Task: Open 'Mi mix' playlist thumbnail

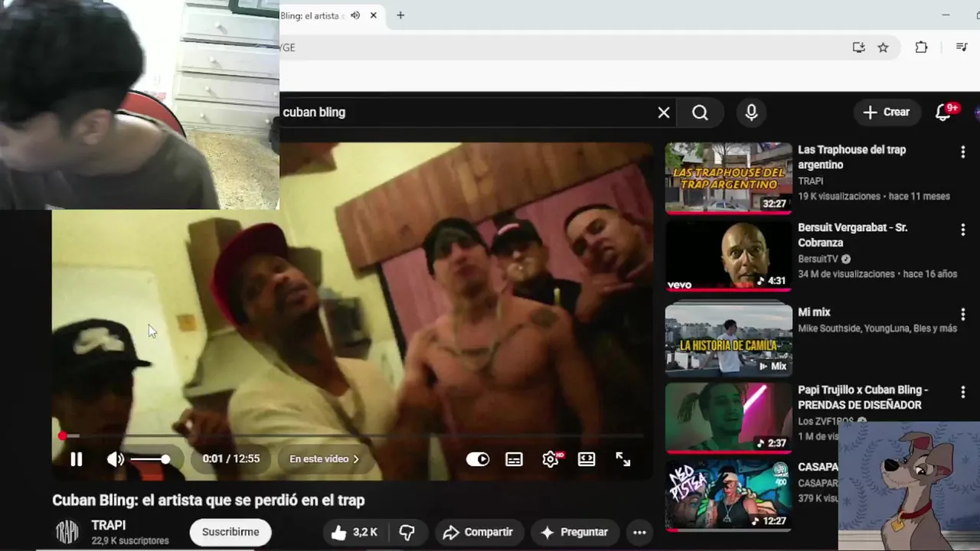Action: (x=728, y=339)
